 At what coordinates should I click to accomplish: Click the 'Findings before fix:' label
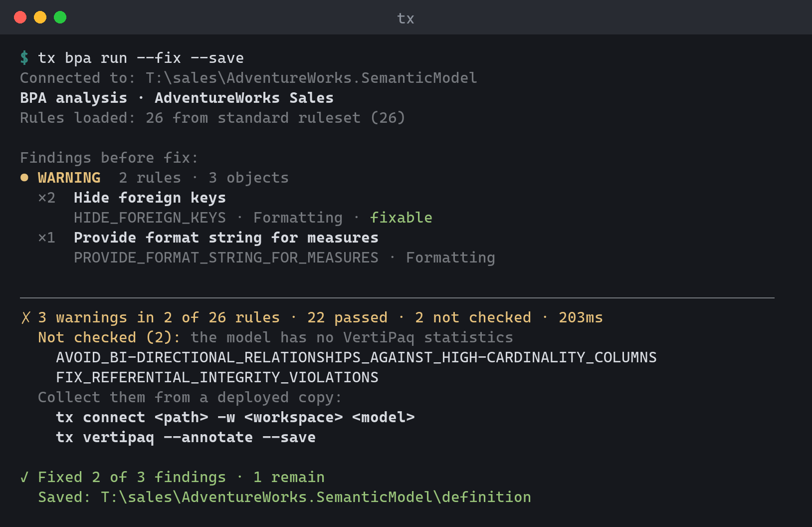pyautogui.click(x=109, y=158)
